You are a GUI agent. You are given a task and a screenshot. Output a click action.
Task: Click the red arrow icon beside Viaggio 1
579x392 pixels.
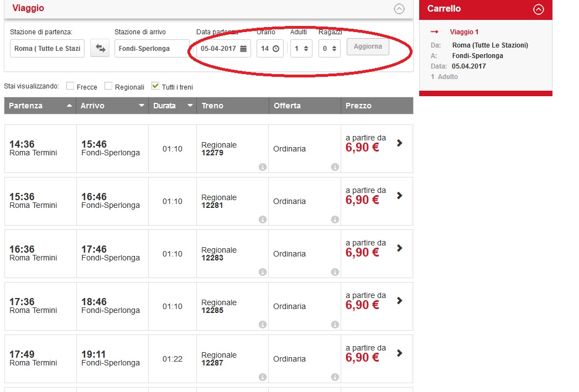pyautogui.click(x=435, y=32)
